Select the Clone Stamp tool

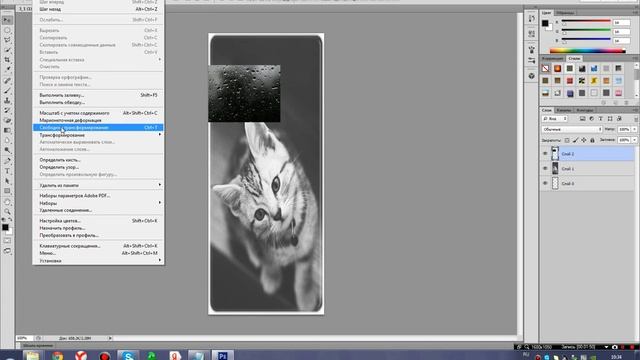(x=7, y=100)
